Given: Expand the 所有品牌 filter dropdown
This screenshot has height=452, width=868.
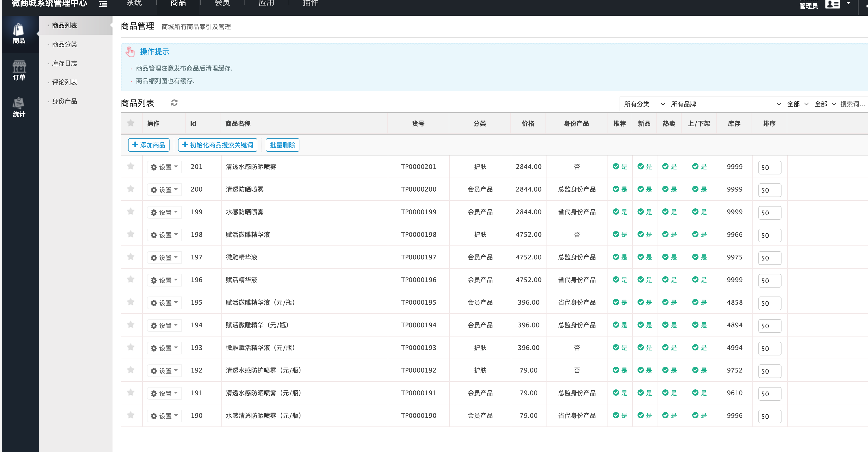Looking at the screenshot, I should 725,104.
